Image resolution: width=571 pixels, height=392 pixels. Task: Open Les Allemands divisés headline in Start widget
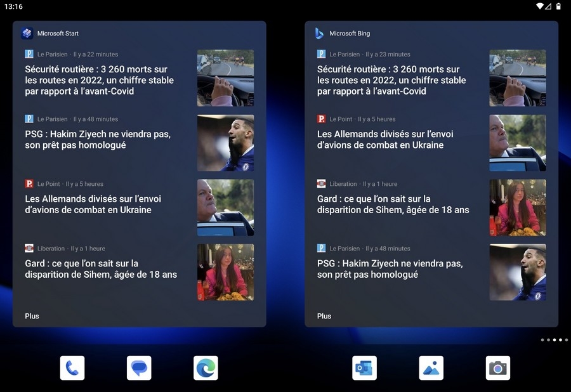pyautogui.click(x=93, y=204)
